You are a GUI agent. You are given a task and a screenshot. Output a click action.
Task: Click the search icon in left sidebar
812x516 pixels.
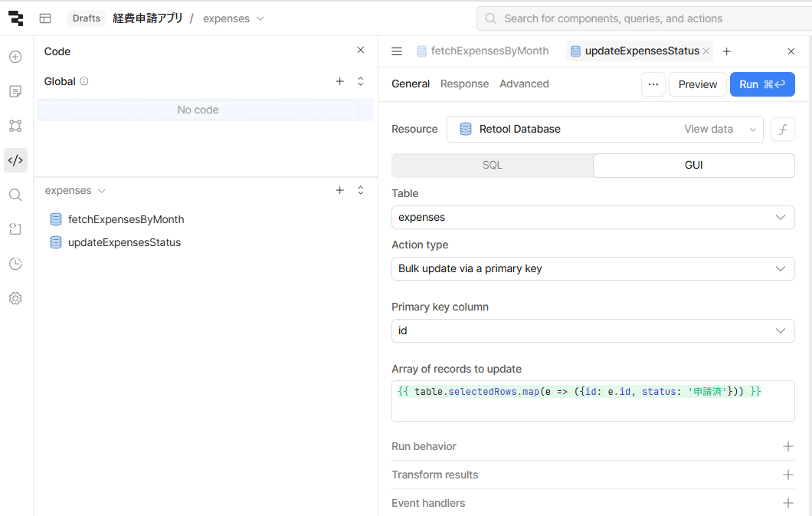[x=15, y=195]
